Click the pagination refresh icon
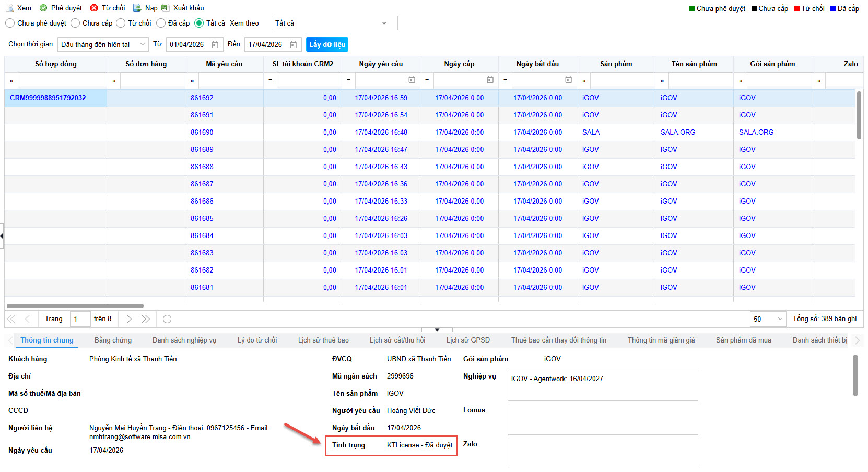This screenshot has width=868, height=472. pos(167,319)
